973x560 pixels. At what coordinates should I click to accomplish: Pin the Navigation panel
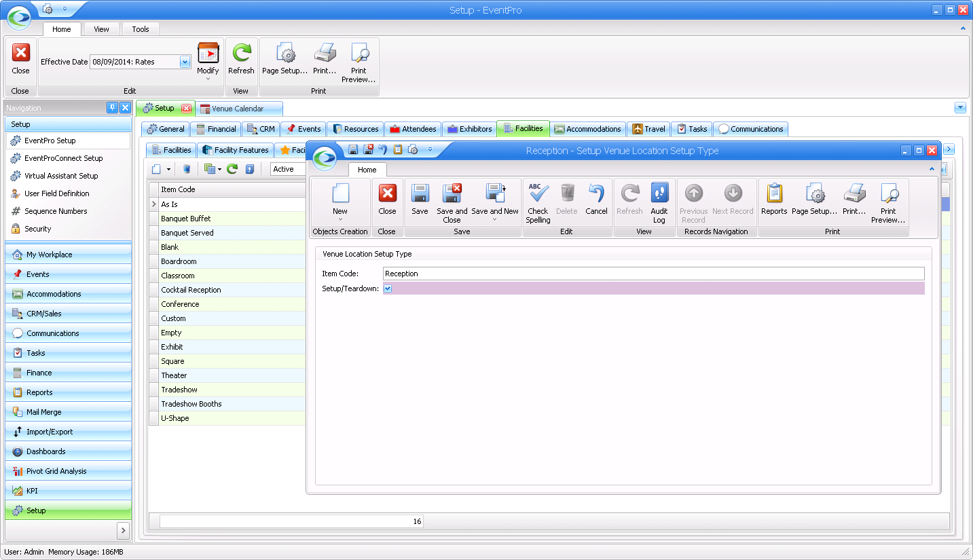[112, 108]
